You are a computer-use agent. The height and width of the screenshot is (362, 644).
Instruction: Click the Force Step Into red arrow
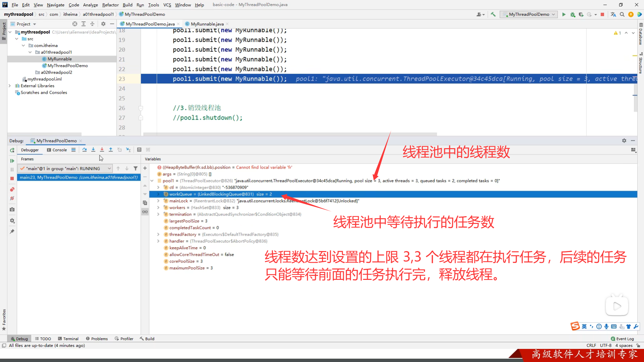coord(102,150)
